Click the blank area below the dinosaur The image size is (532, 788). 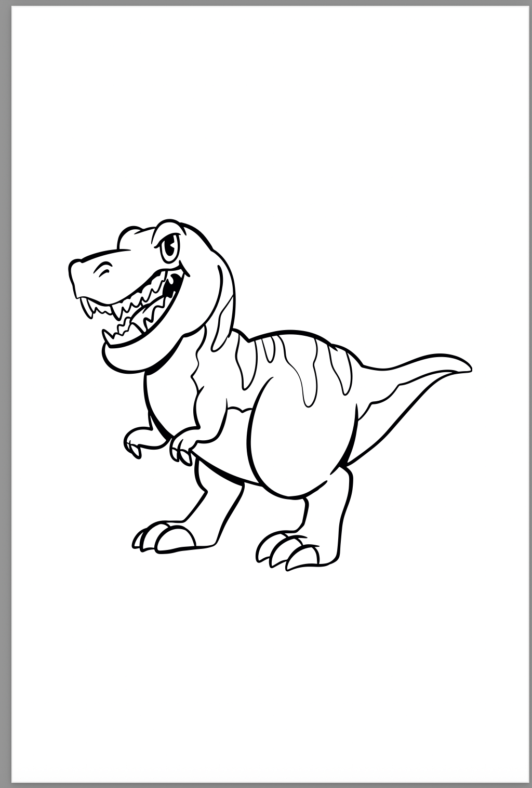266,650
